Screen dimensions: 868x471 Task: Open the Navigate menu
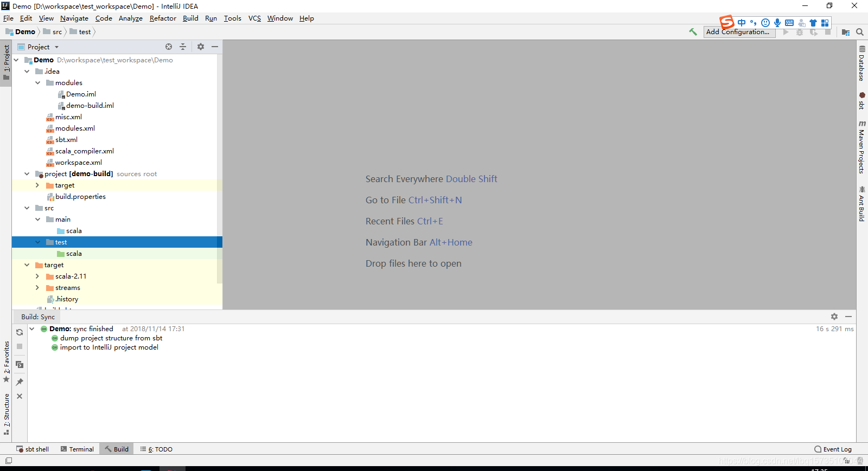[74, 18]
